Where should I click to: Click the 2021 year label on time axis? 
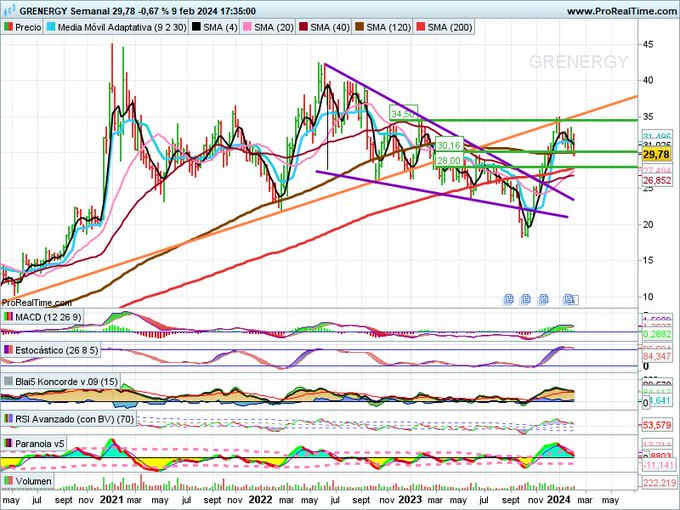coord(111,500)
